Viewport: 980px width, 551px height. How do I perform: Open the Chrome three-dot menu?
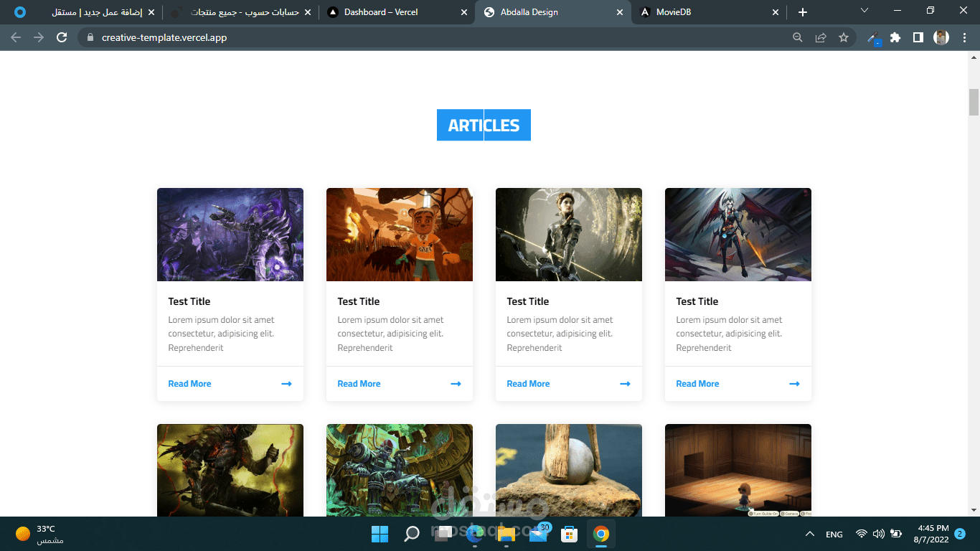pyautogui.click(x=965, y=37)
